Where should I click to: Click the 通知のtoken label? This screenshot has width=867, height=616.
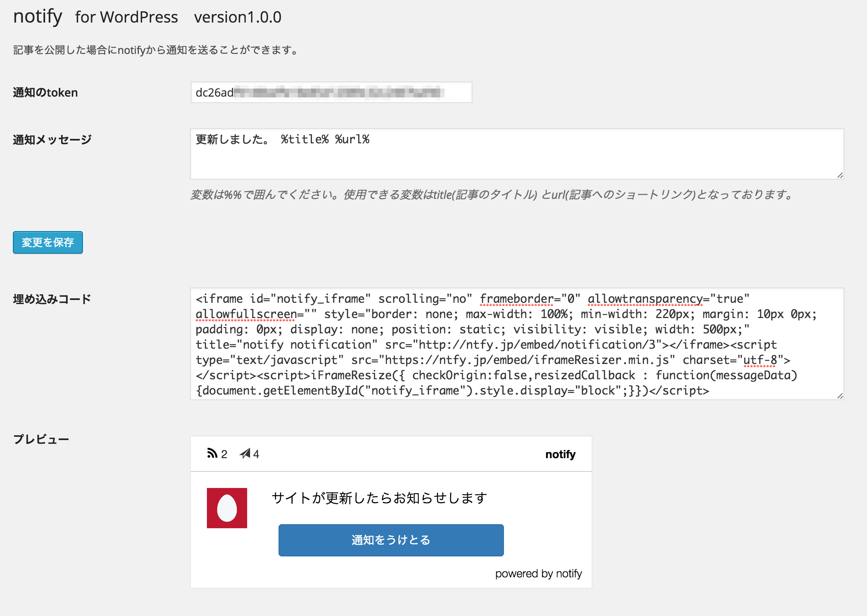click(45, 93)
